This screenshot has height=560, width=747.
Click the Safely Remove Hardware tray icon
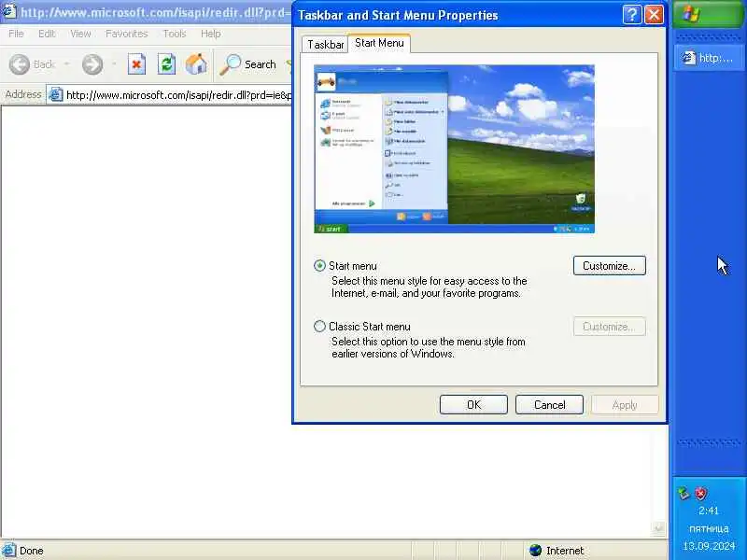pos(684,494)
